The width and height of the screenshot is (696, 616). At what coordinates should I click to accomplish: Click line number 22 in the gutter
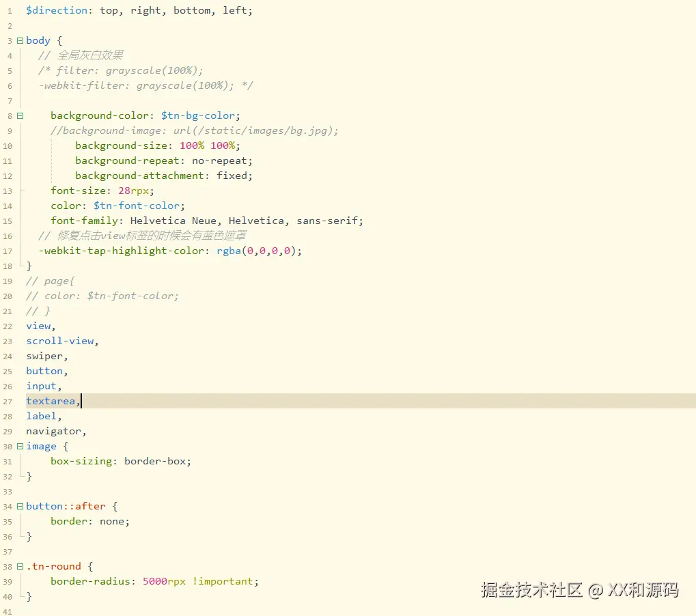[8, 326]
